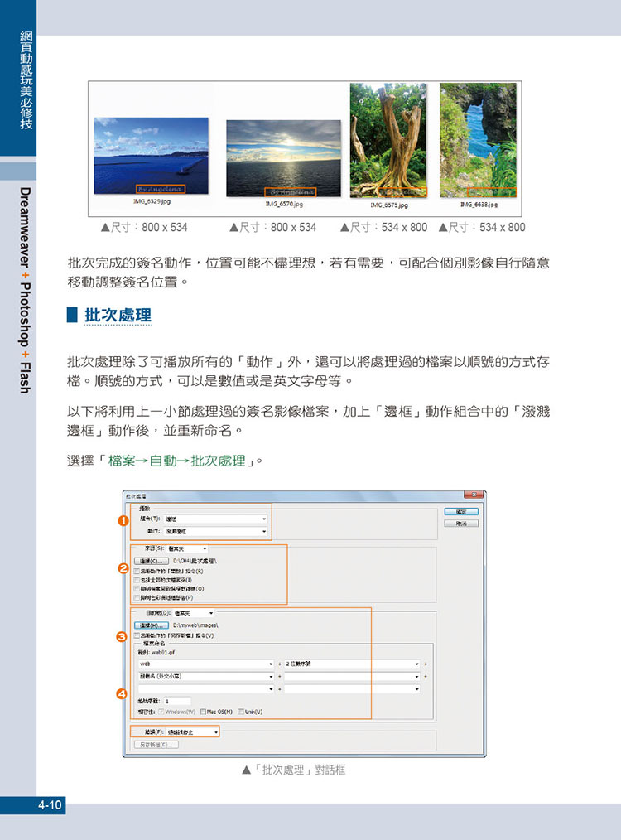The image size is (621, 840).
Task: Open the 來源 dropdown set to 檔案夾
Action: click(187, 548)
